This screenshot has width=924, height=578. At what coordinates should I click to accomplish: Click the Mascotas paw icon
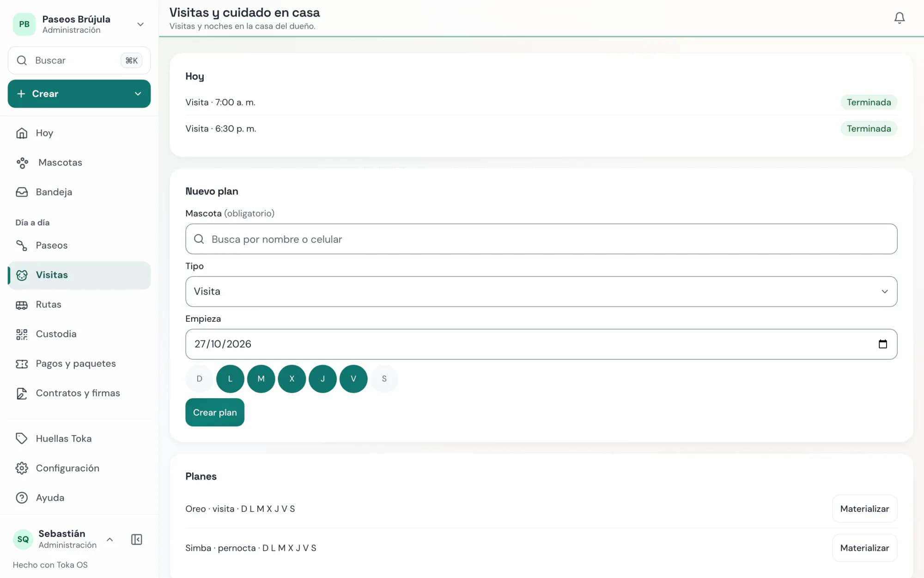(22, 163)
